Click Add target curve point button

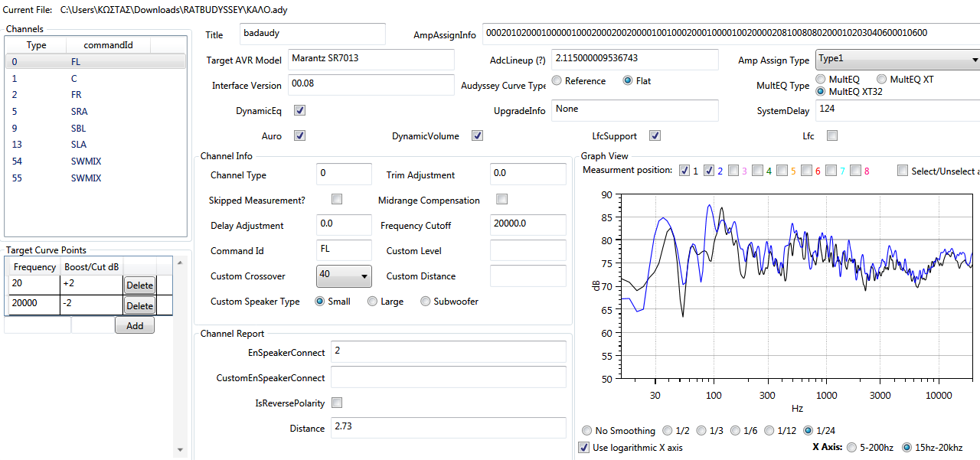click(134, 325)
